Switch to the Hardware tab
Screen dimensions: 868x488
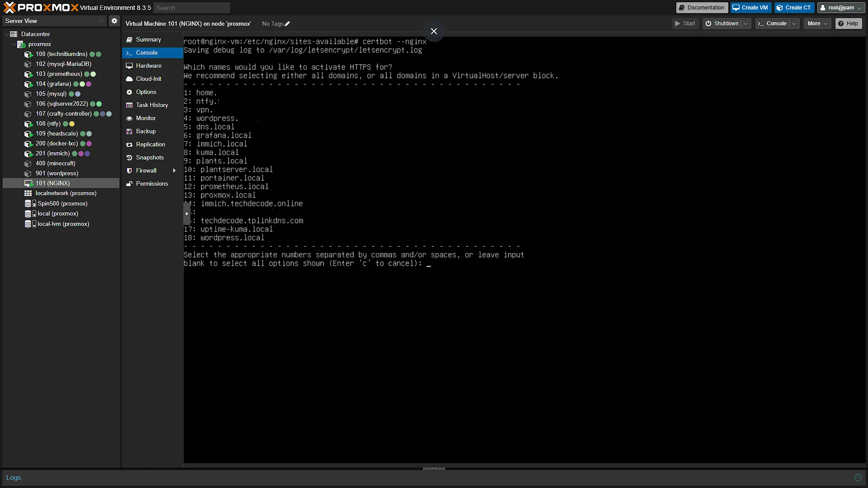point(152,66)
